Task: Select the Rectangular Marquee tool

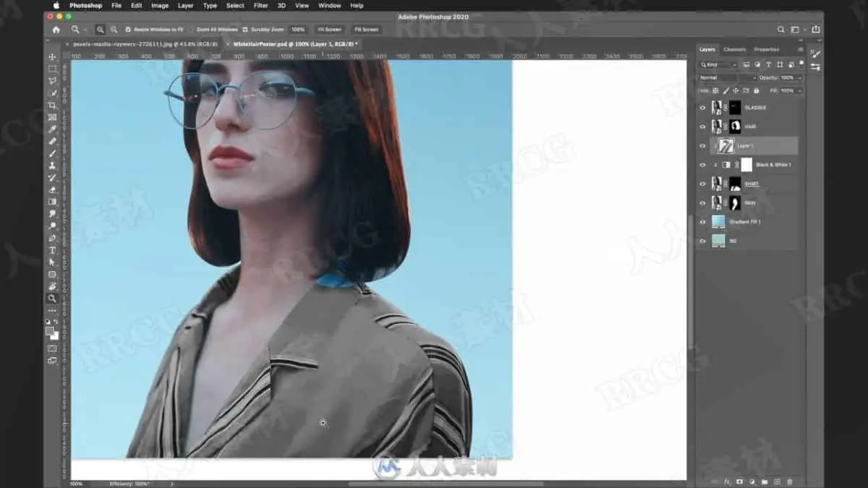Action: 52,69
